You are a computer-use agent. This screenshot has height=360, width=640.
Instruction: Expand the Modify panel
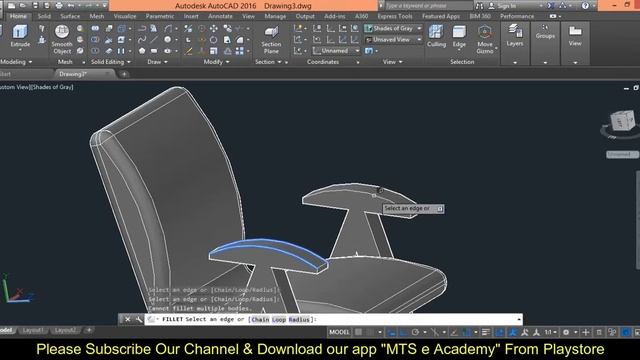pos(216,62)
